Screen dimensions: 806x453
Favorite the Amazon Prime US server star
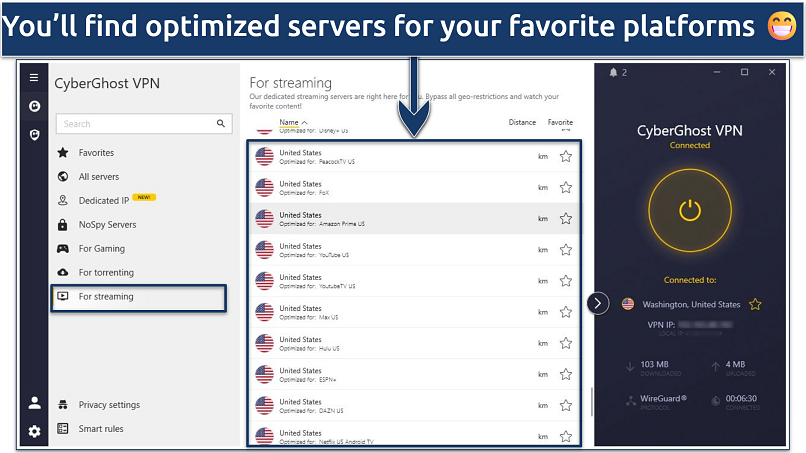point(566,219)
